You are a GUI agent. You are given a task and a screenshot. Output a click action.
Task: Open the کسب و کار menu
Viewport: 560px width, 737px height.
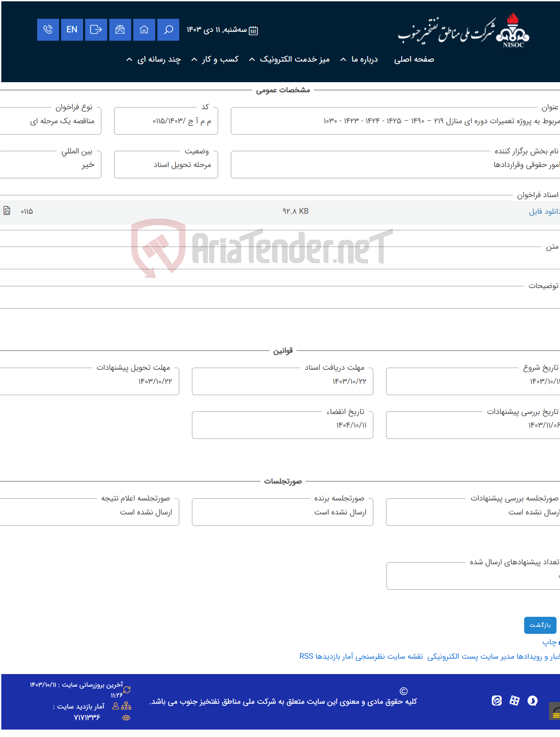click(x=220, y=59)
